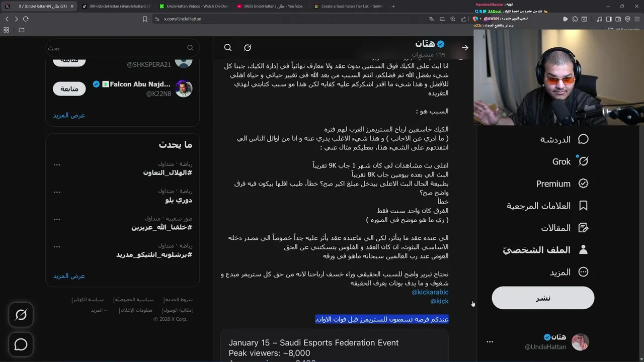This screenshot has width=644, height=362.
Task: Click عرض المزيد under who-to-follow list
Action: [x=69, y=115]
